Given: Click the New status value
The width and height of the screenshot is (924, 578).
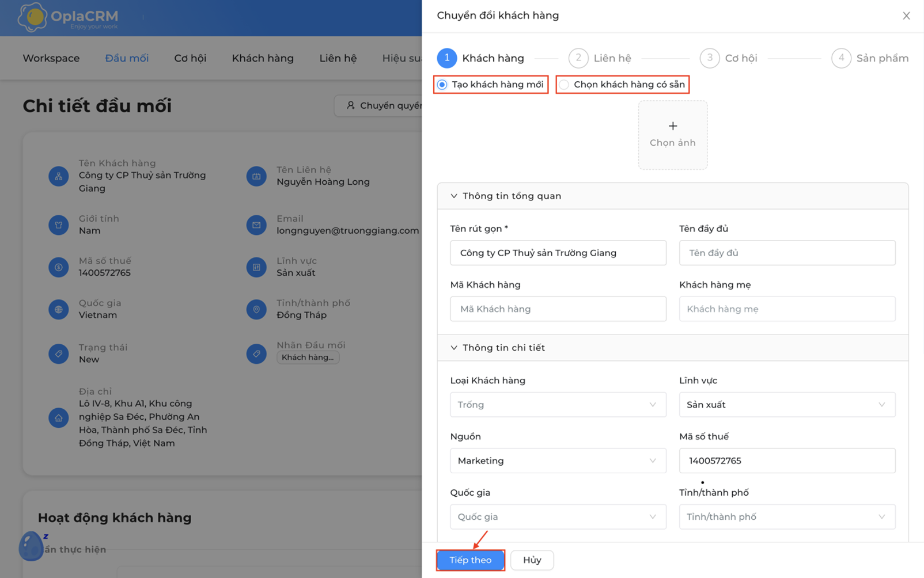Looking at the screenshot, I should (x=89, y=359).
